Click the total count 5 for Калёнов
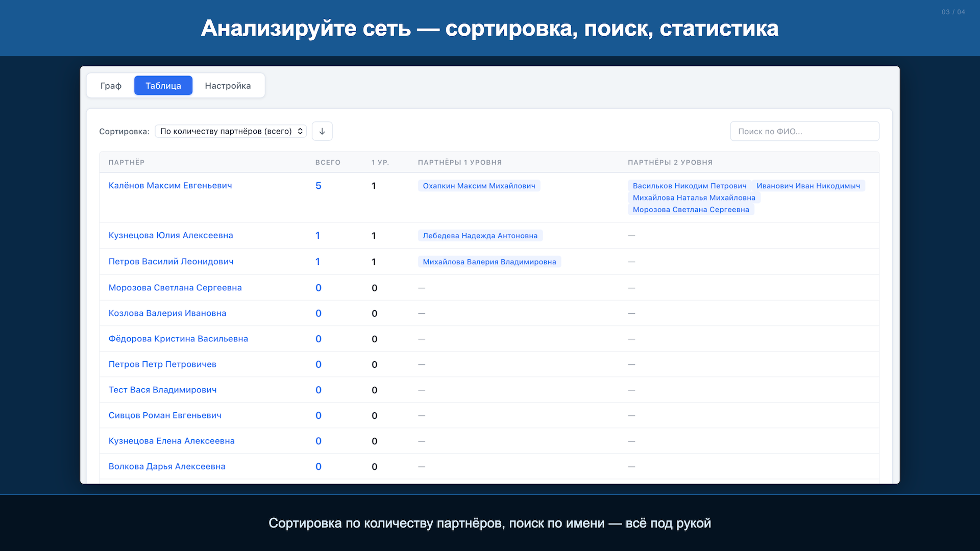980x551 pixels. tap(318, 186)
